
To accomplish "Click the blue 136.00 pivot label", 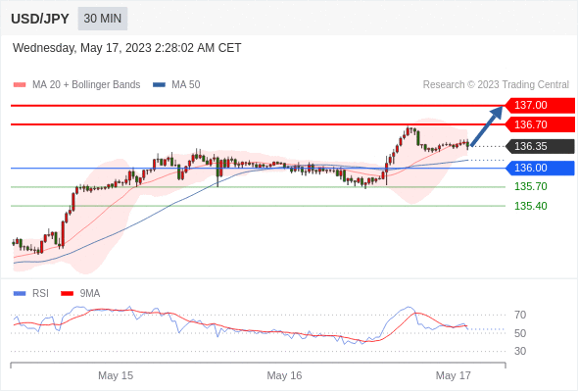I will tap(540, 169).
